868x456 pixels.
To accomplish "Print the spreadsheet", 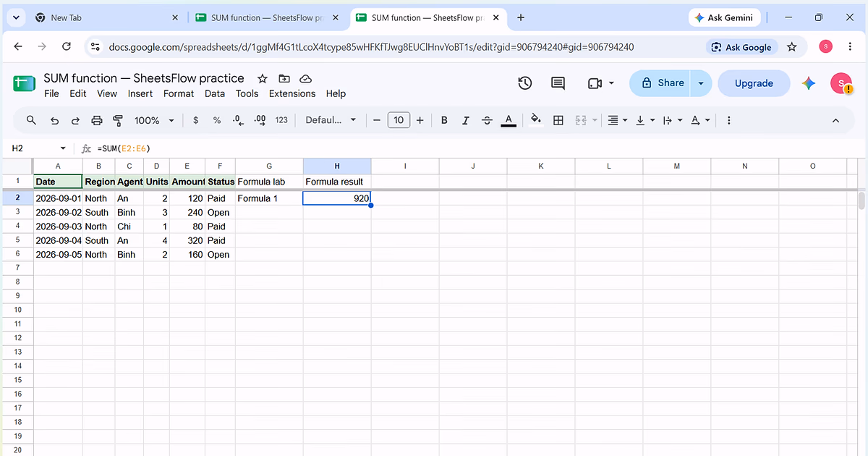I will (97, 120).
